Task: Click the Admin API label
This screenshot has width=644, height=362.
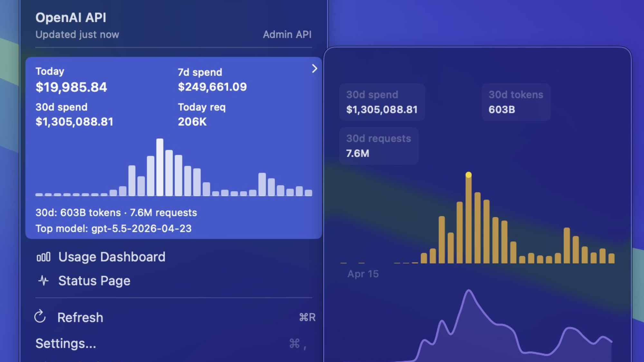Action: 287,34
